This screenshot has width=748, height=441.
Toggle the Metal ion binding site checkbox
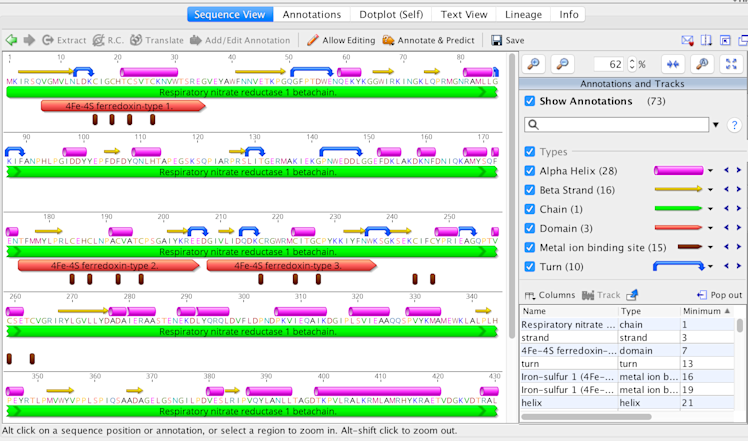coord(530,247)
